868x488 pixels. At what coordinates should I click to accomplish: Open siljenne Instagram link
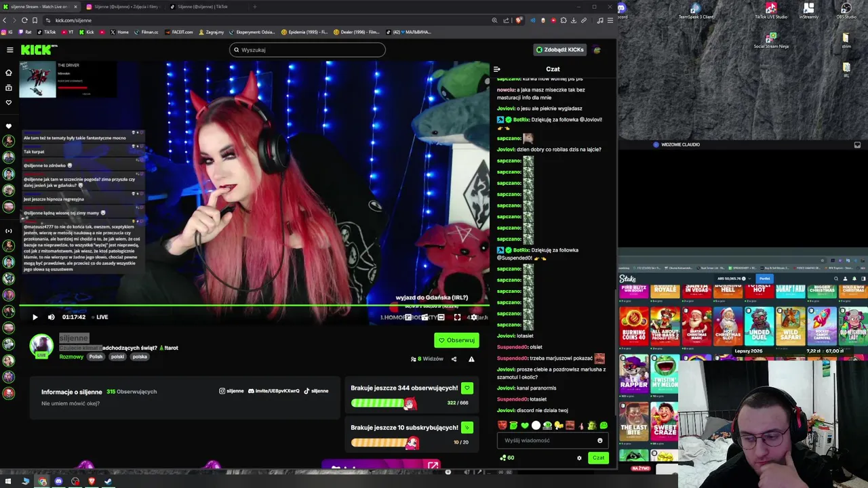[231, 391]
